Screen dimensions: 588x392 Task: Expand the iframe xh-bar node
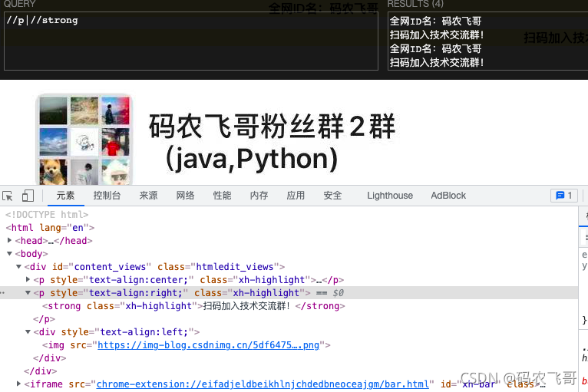[18, 384]
